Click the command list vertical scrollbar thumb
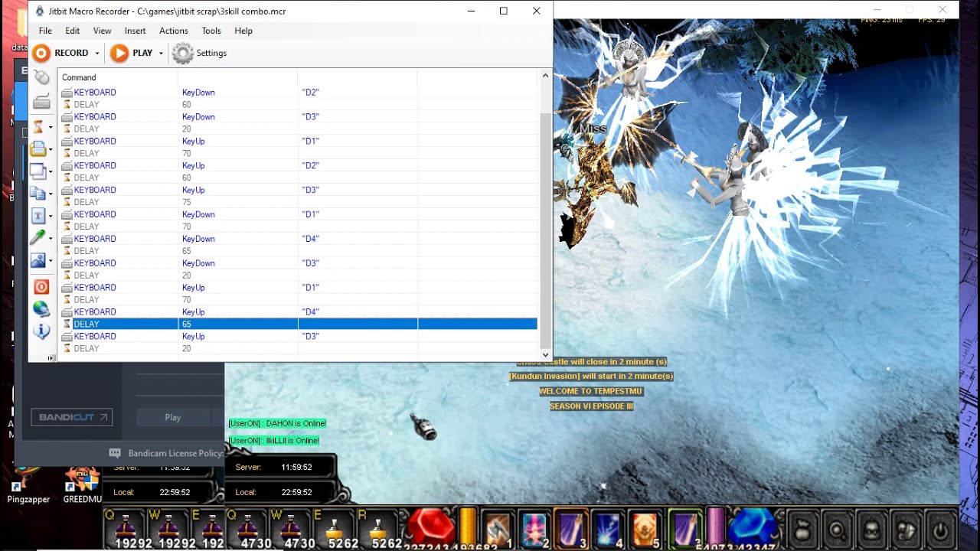 pos(546,230)
